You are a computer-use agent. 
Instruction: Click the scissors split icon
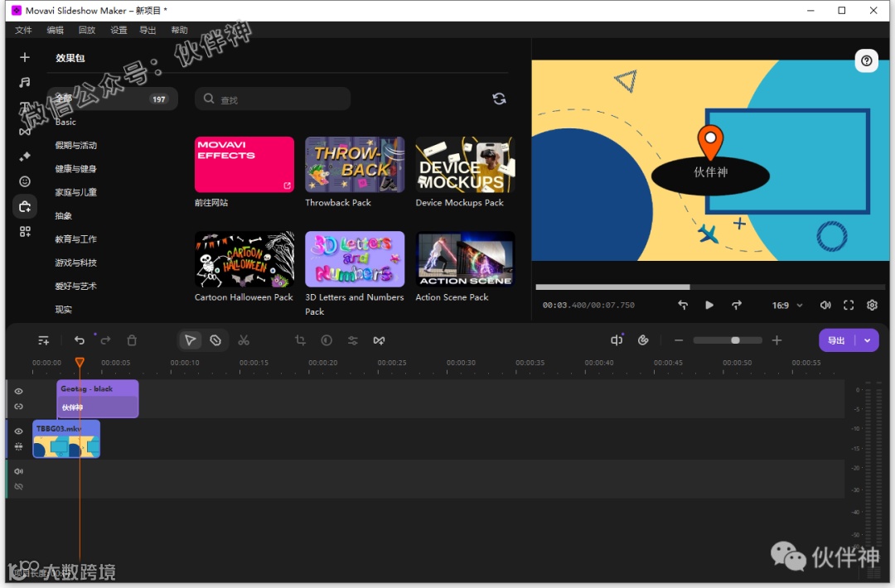[x=244, y=340]
